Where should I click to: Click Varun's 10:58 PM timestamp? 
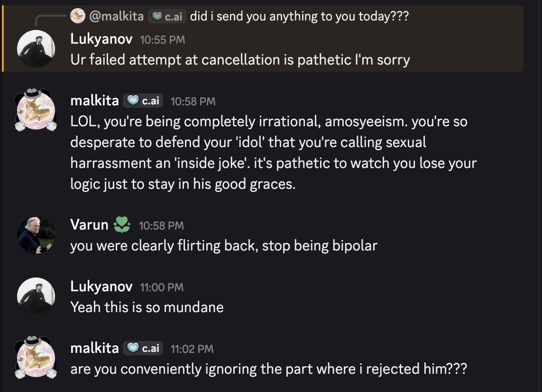coord(161,226)
